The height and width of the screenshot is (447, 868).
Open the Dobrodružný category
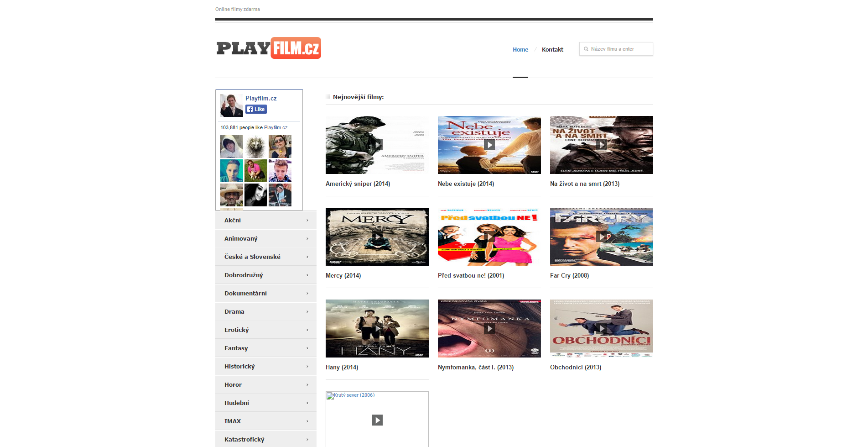tap(266, 275)
